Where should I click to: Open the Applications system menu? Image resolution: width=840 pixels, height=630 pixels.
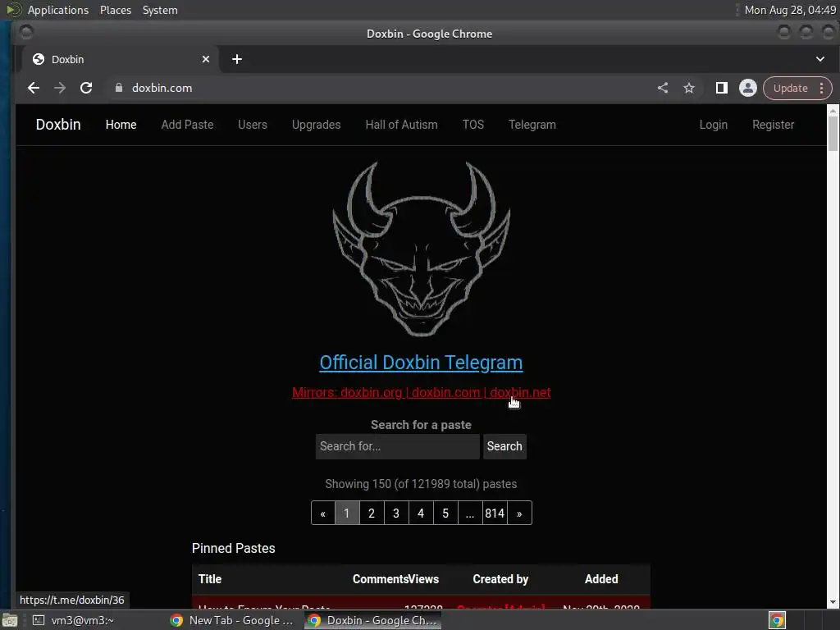58,10
